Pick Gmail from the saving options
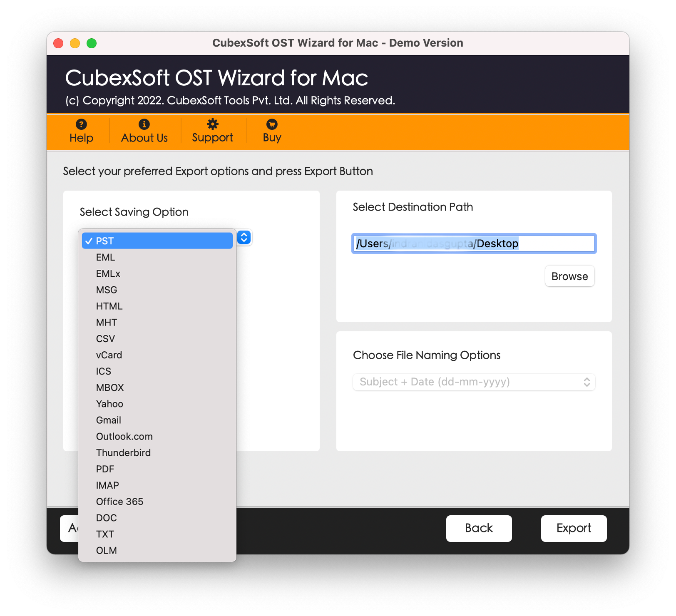 point(109,420)
